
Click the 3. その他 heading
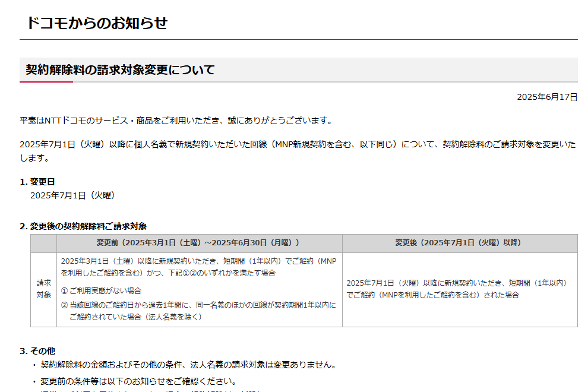click(37, 351)
